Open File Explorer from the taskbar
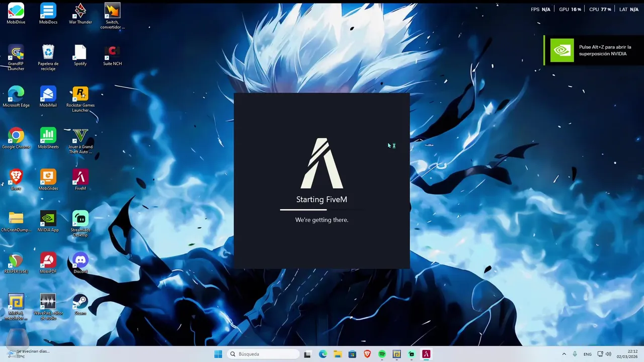The image size is (644, 362). [338, 354]
